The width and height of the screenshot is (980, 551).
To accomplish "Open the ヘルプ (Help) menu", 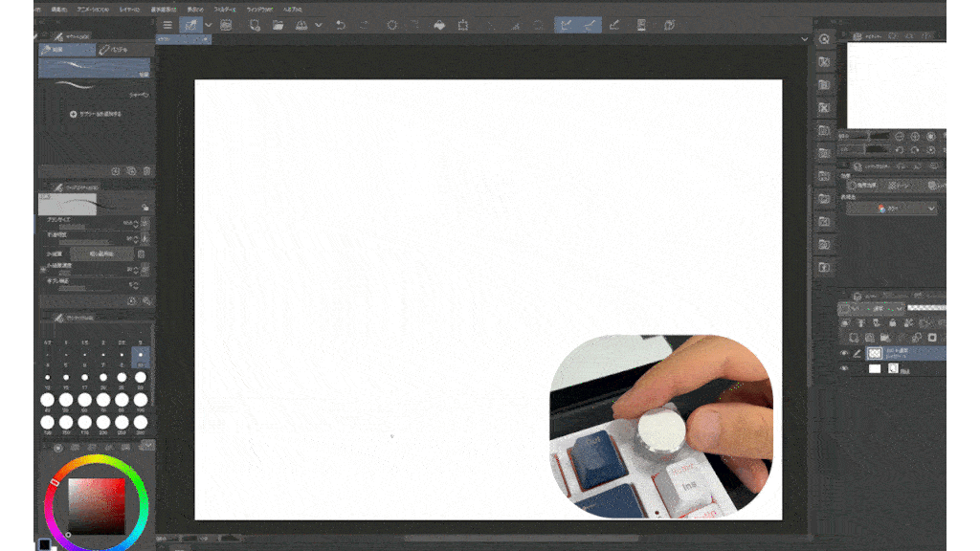I will pyautogui.click(x=293, y=10).
